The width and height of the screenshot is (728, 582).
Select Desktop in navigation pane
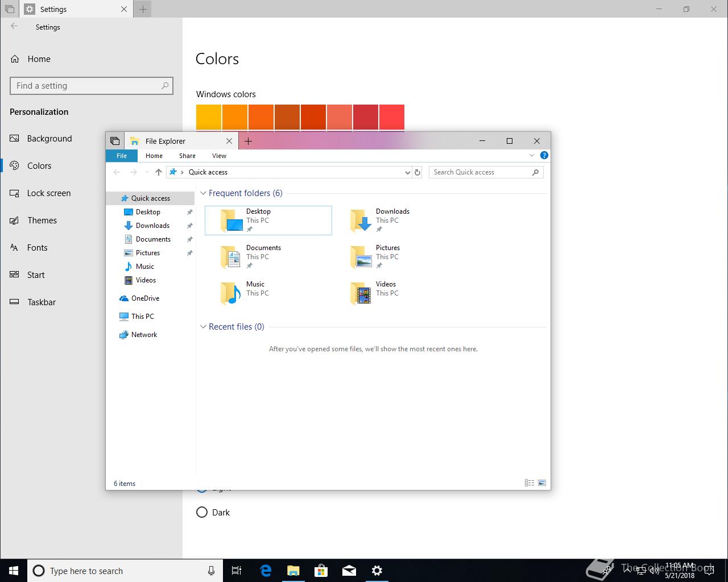click(x=150, y=212)
